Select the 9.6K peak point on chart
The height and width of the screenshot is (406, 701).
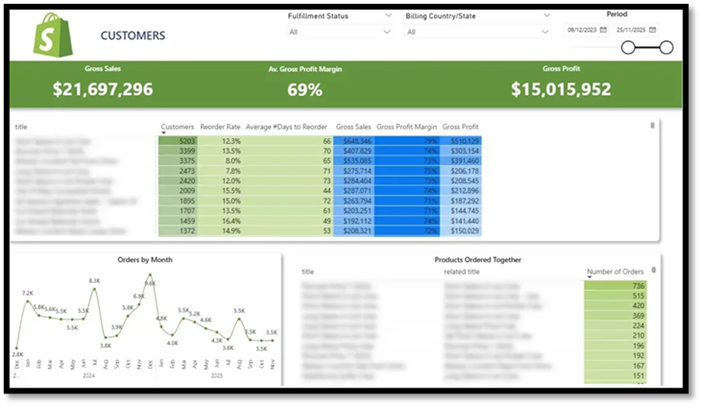(x=149, y=291)
